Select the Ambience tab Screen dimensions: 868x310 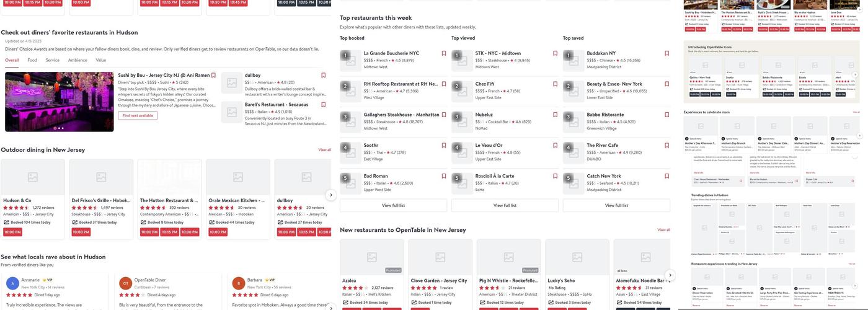77,60
